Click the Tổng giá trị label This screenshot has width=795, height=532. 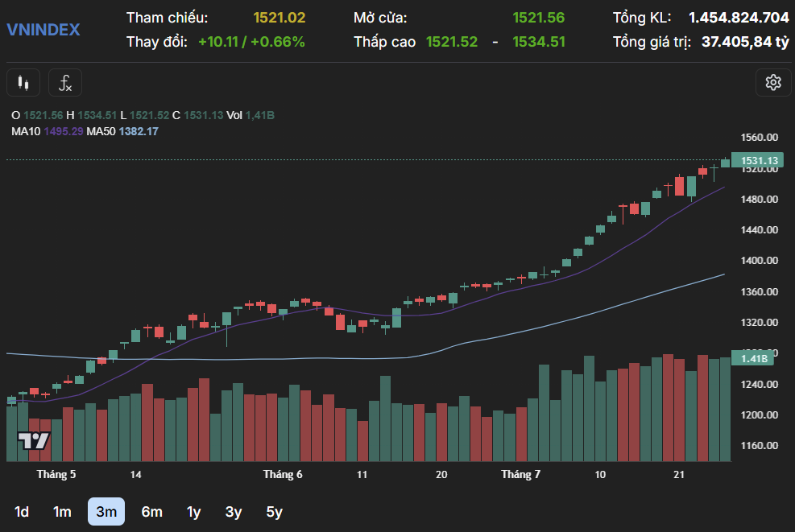click(652, 42)
